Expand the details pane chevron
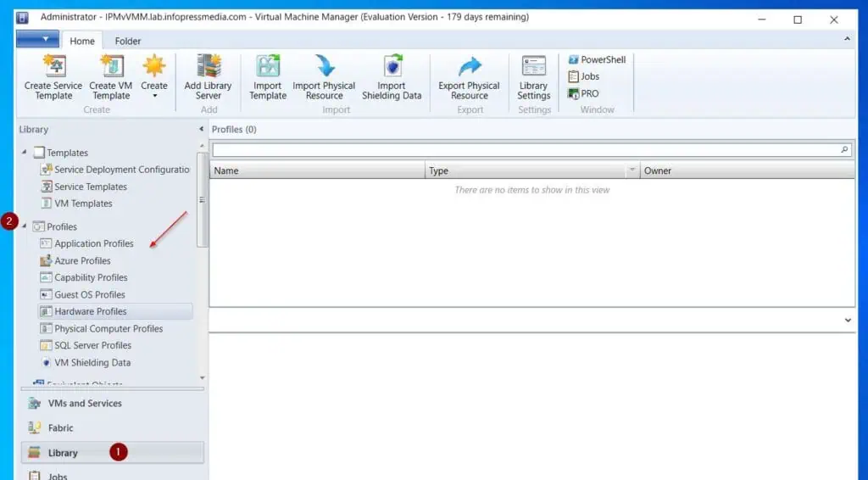This screenshot has height=480, width=868. pos(848,320)
